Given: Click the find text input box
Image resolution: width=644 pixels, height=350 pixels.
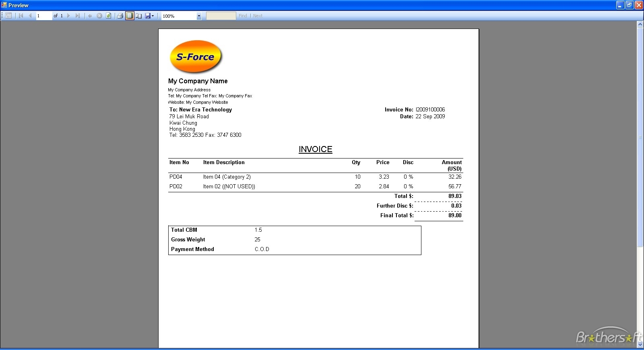Looking at the screenshot, I should click(221, 16).
